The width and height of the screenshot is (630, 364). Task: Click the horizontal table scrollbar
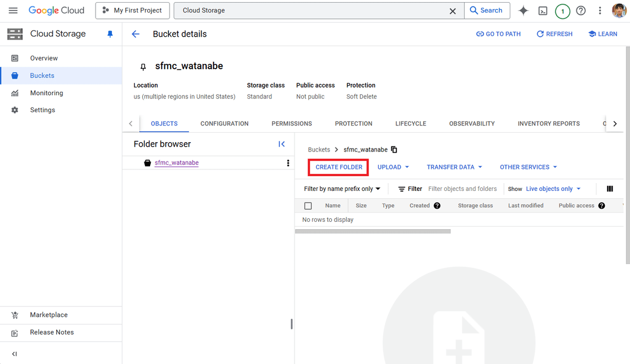[373, 231]
